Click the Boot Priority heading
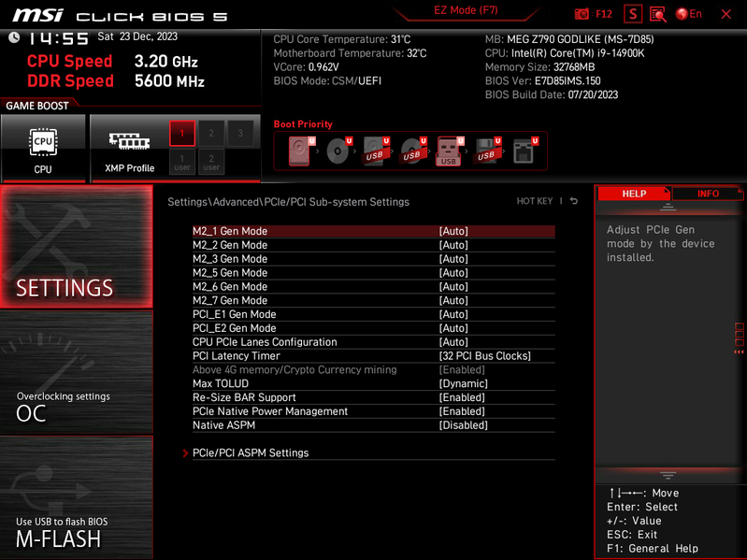Image resolution: width=747 pixels, height=560 pixels. coord(303,124)
